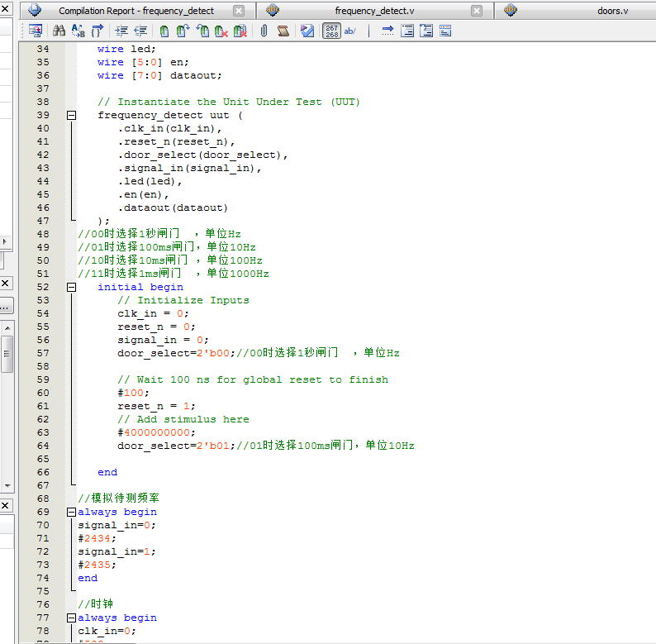Click the Toggle Bookmark icon
This screenshot has width=656, height=644.
tap(164, 31)
